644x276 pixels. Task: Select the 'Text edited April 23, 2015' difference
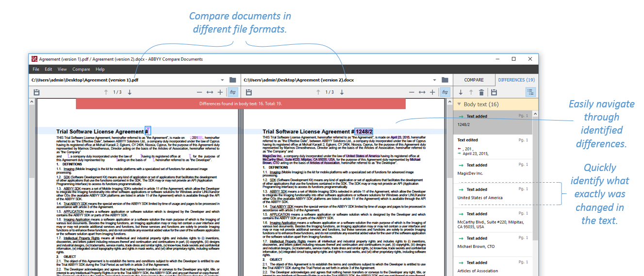point(493,147)
